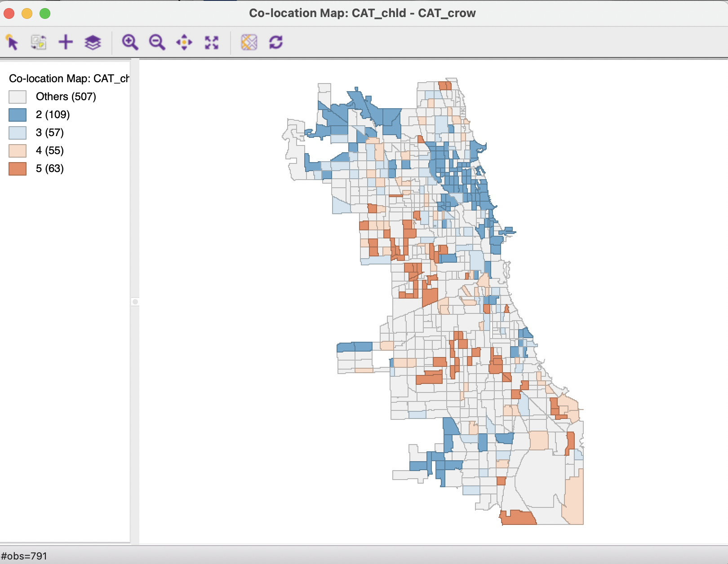
Task: Click the '5 (63)' legend label
Action: point(50,168)
